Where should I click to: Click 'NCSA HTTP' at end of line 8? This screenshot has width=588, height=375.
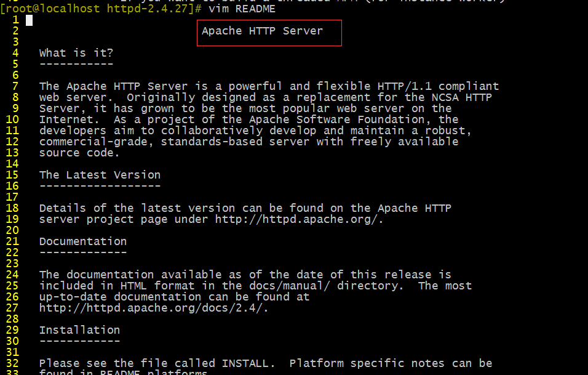462,97
